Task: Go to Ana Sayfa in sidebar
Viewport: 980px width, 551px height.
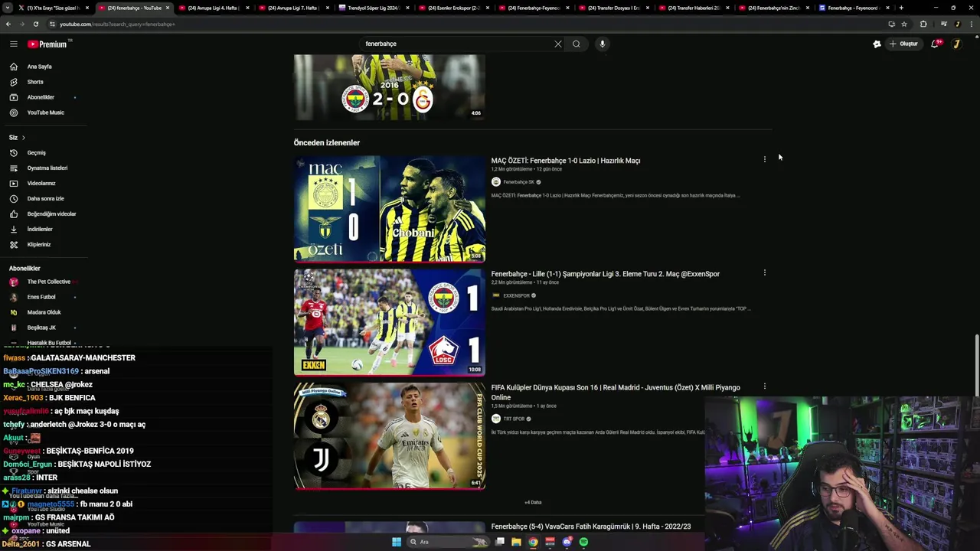Action: 40,67
